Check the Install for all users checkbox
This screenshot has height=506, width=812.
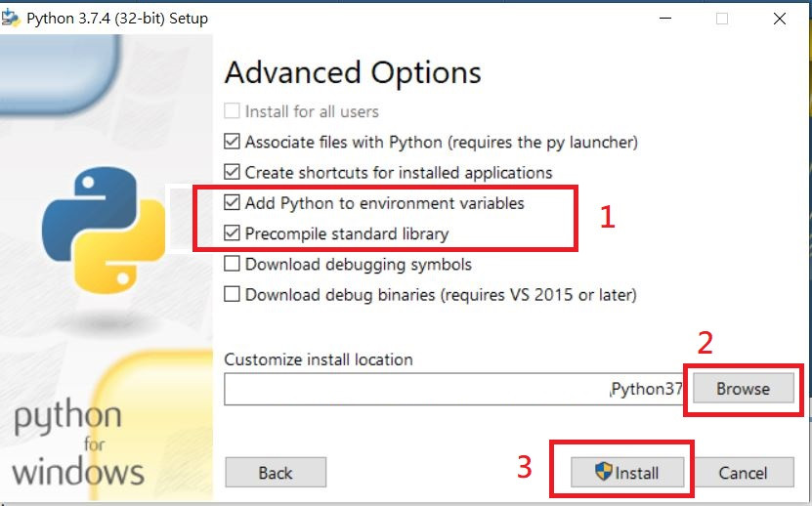click(x=233, y=112)
